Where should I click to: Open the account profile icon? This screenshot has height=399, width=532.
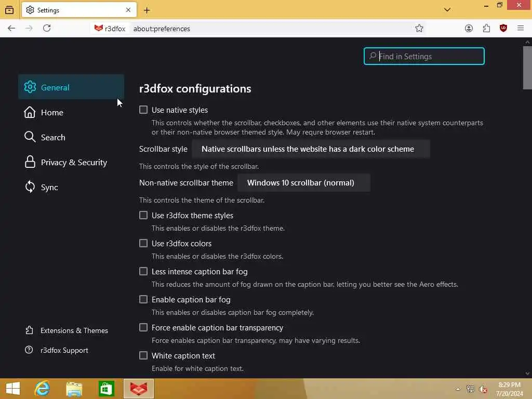point(469,29)
